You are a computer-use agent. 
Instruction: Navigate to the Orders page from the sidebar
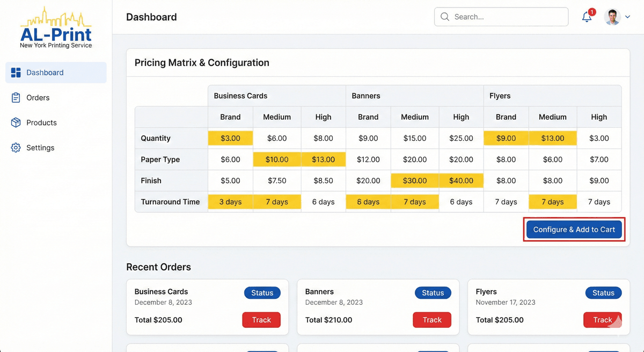pos(38,97)
